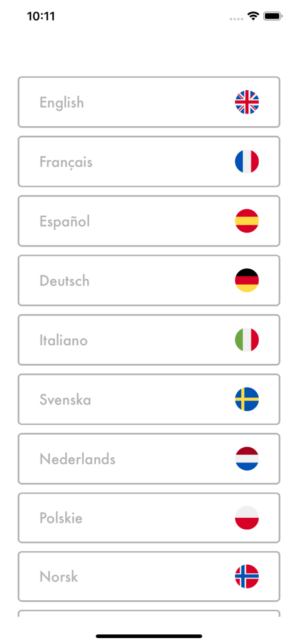Tap the Netherlands flag icon
This screenshot has height=644, width=298.
(247, 459)
